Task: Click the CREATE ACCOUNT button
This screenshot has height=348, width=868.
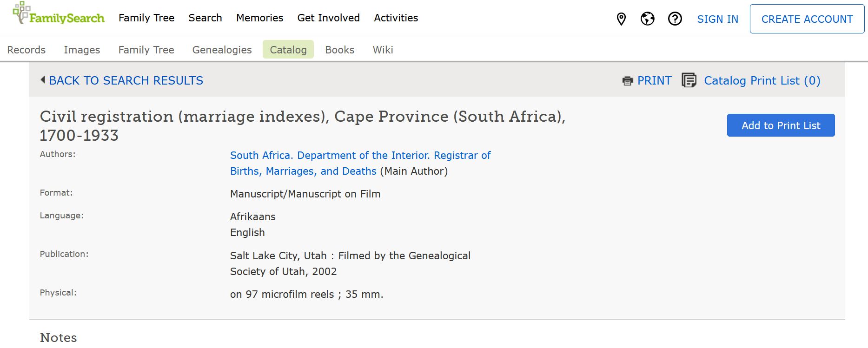Action: [x=807, y=19]
